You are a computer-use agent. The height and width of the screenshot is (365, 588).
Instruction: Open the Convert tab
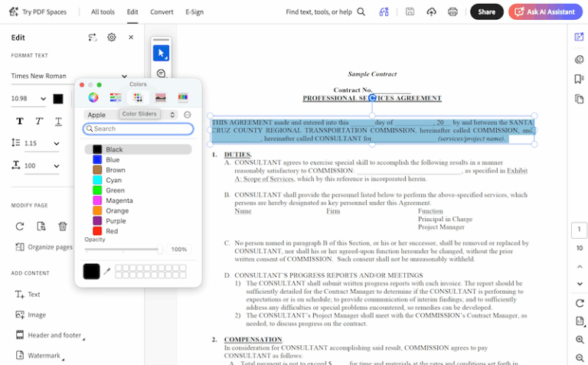162,12
